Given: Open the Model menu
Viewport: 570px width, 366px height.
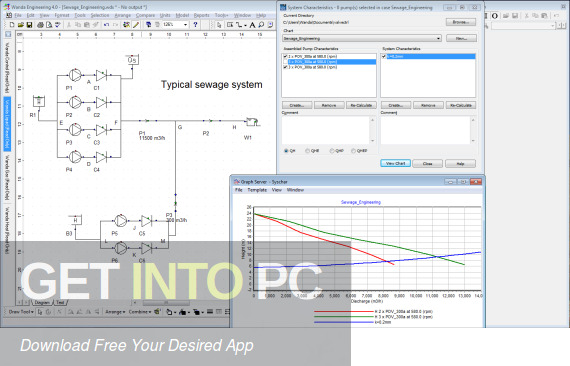Looking at the screenshot, I should pyautogui.click(x=182, y=16).
